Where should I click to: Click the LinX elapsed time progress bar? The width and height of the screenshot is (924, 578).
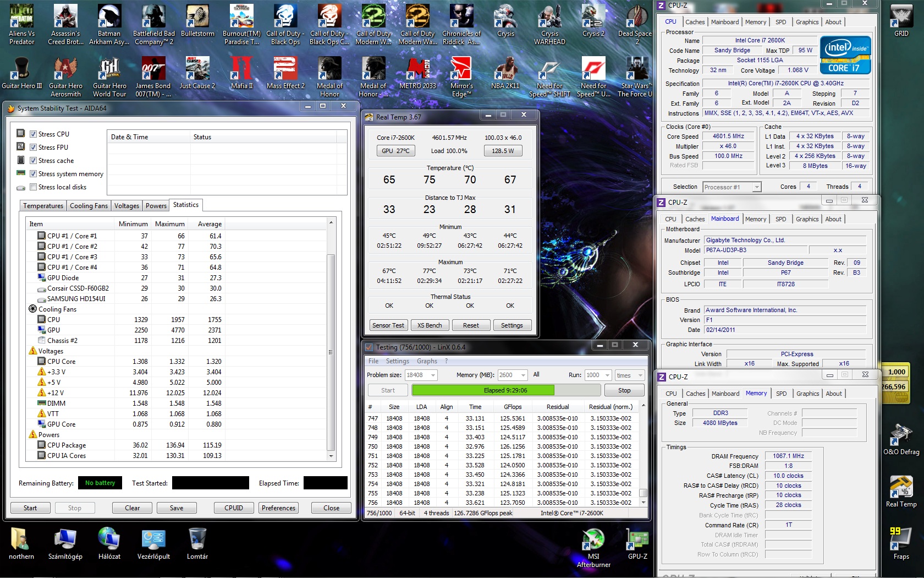505,390
